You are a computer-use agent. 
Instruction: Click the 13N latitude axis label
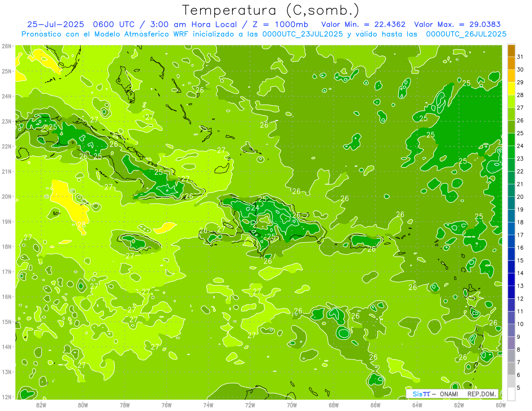pyautogui.click(x=6, y=372)
